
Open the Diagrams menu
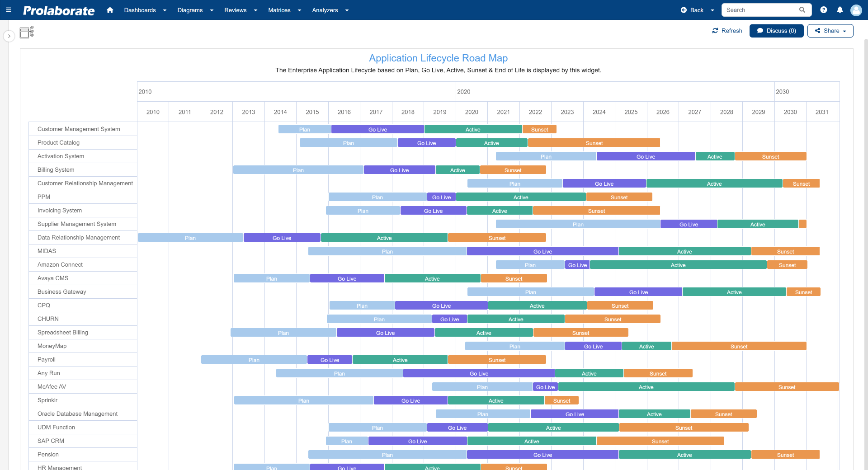click(195, 10)
